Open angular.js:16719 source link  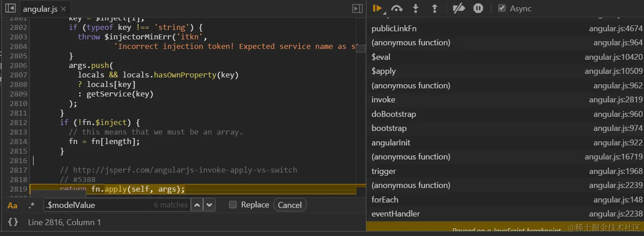pyautogui.click(x=613, y=157)
